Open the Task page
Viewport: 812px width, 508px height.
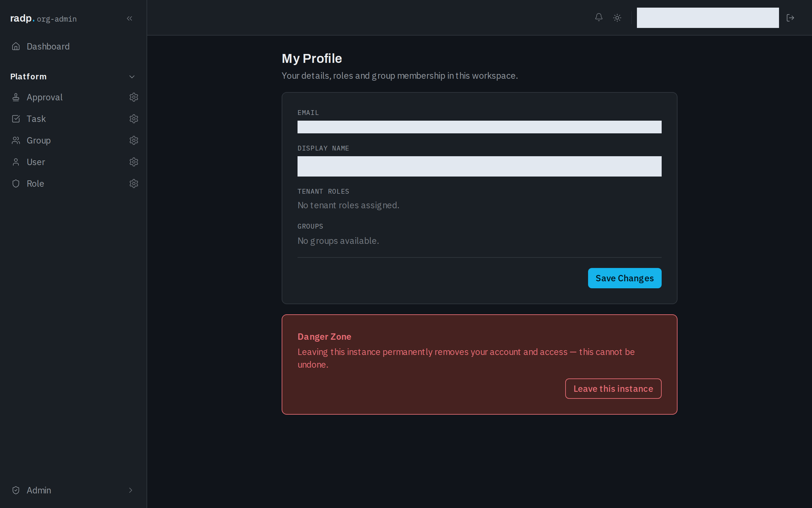coord(36,119)
